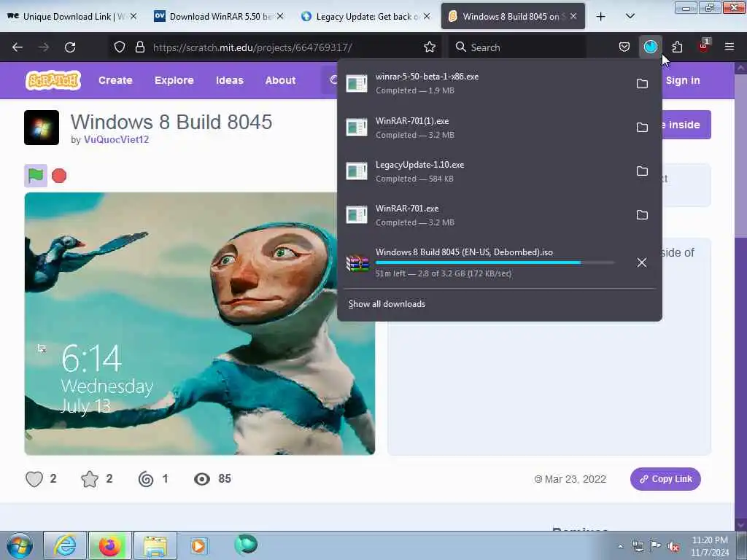747x560 pixels.
Task: Close the Download WinRAR 5.50 tab
Action: click(280, 16)
